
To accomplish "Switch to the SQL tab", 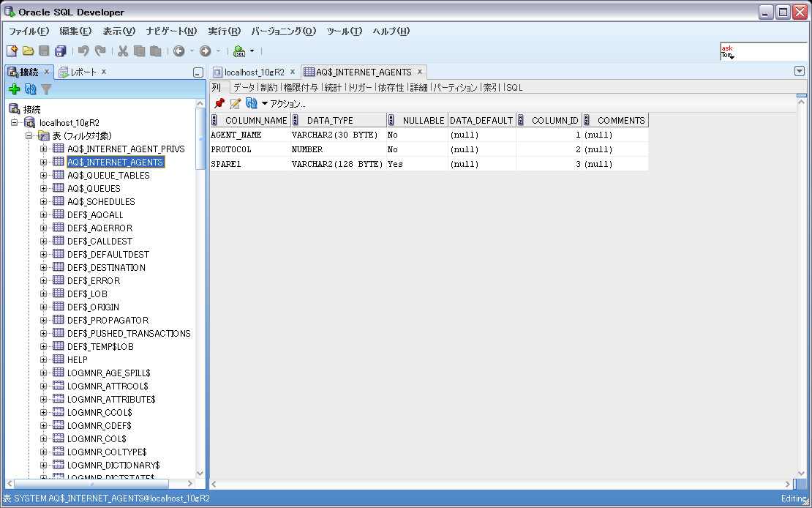I will point(514,88).
